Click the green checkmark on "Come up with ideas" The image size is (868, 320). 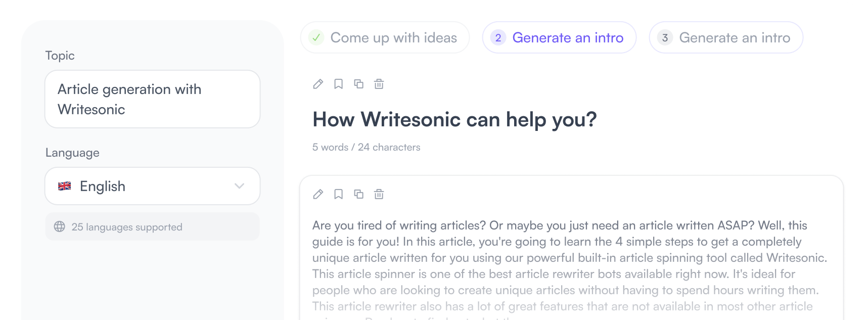(315, 37)
